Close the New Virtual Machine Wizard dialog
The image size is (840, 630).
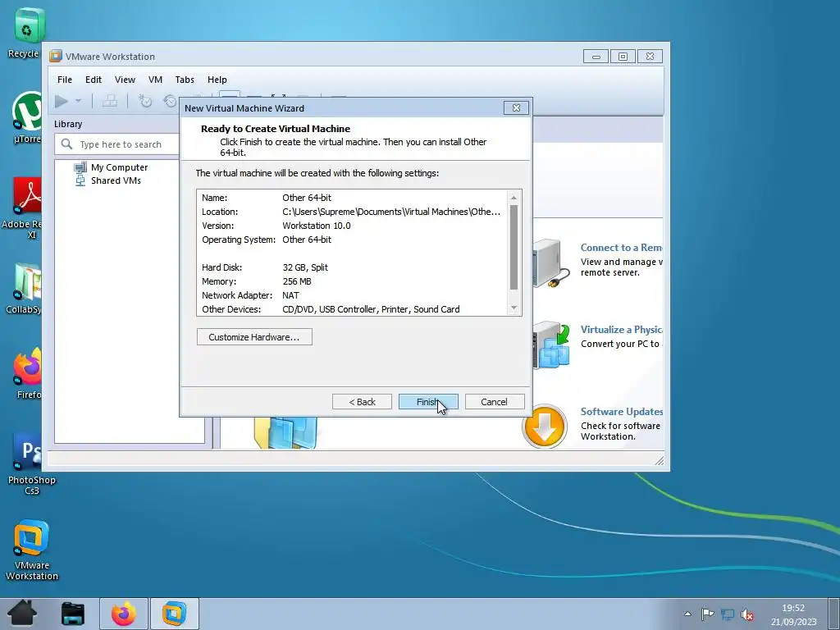(517, 107)
